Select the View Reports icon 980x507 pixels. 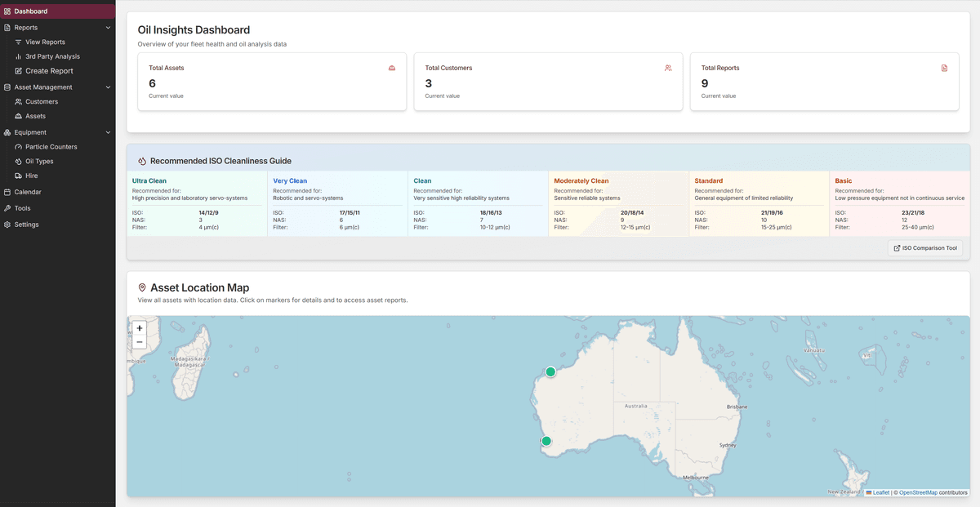click(18, 42)
